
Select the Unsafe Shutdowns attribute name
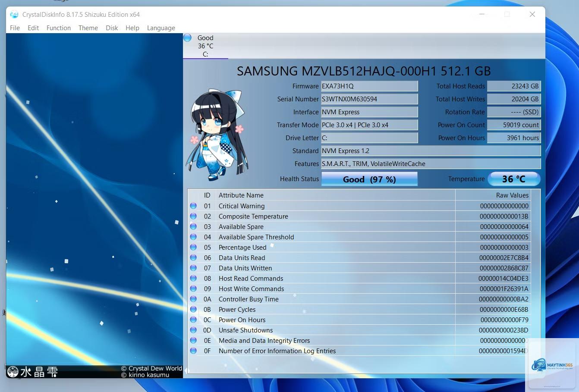245,330
